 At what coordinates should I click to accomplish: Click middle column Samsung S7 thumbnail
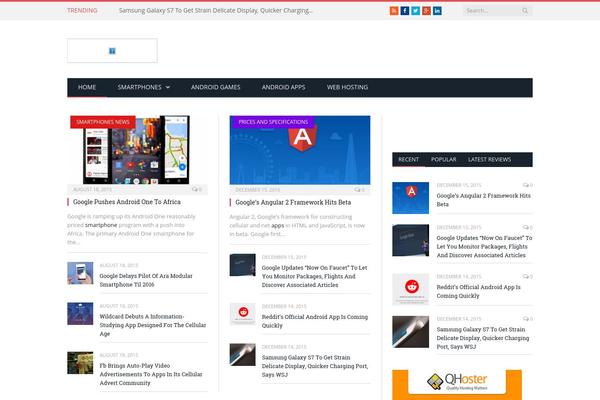242,354
